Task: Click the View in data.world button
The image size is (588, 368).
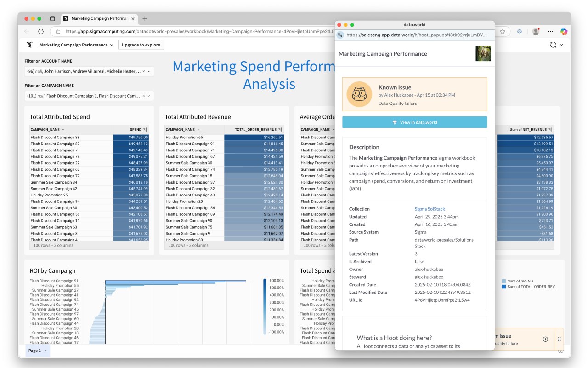Action: pyautogui.click(x=414, y=122)
